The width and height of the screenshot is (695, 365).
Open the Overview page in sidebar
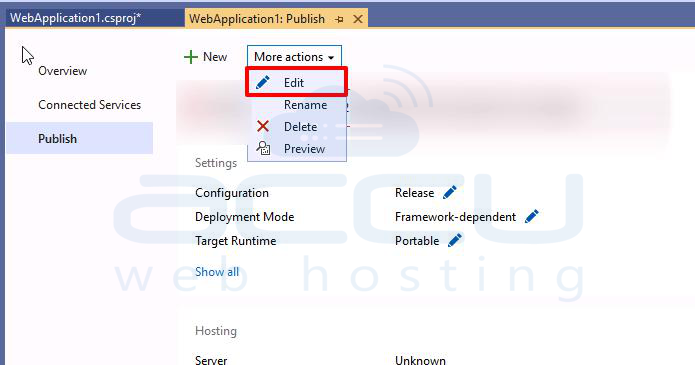pos(62,71)
